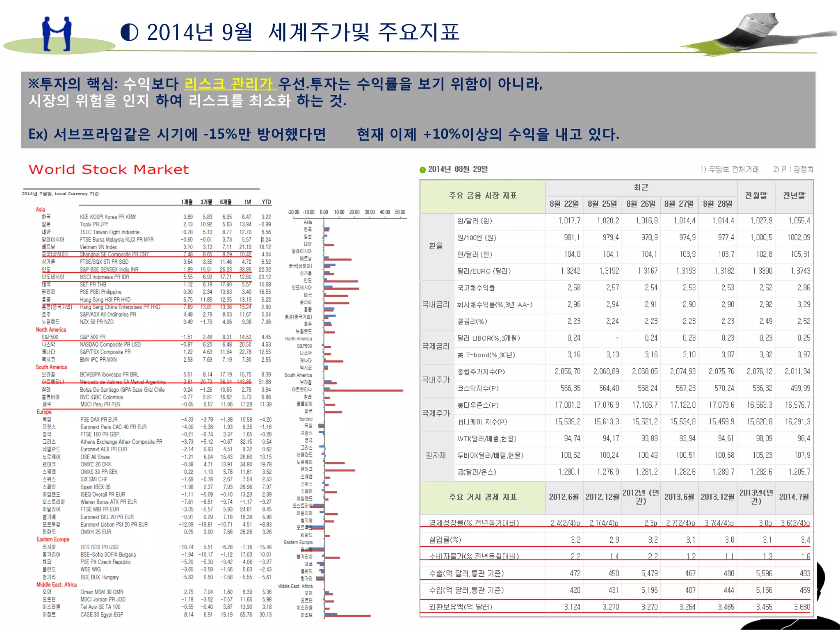
Task: Click the green bullet beside 2014년 08월 29일
Action: pos(422,170)
